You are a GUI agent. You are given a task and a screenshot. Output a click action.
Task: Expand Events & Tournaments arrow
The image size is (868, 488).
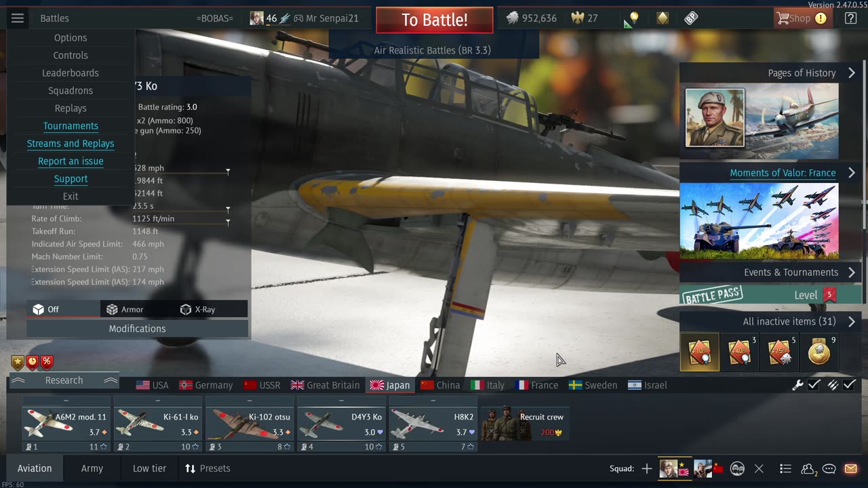coord(852,272)
